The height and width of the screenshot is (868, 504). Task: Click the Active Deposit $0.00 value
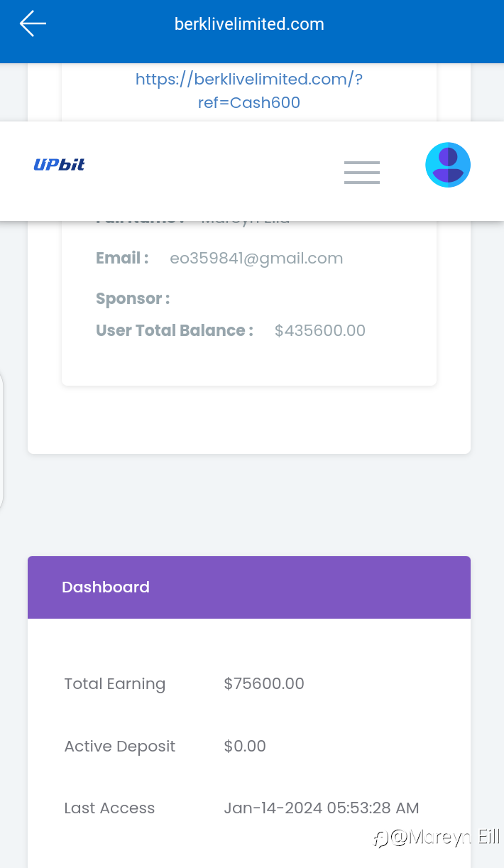(245, 747)
